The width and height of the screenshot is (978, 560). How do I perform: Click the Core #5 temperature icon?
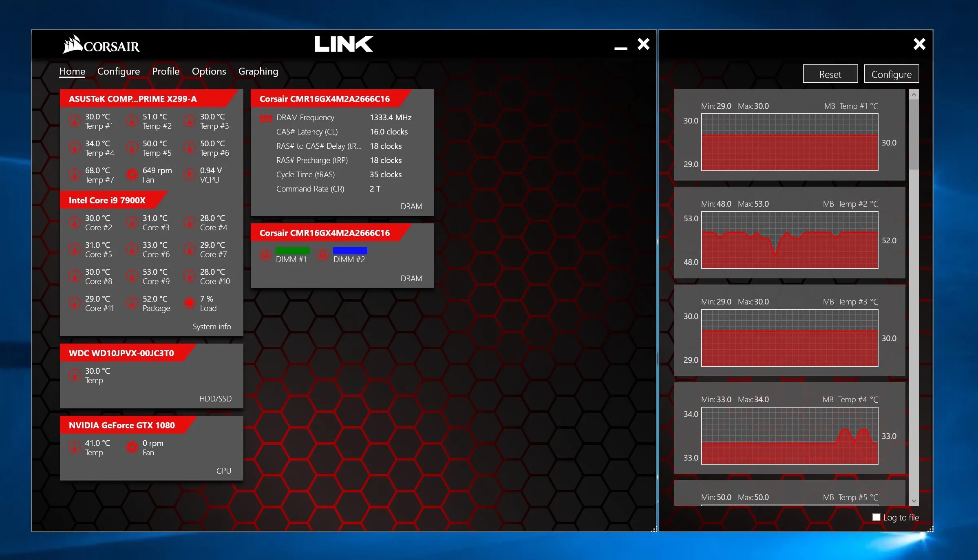click(x=74, y=249)
